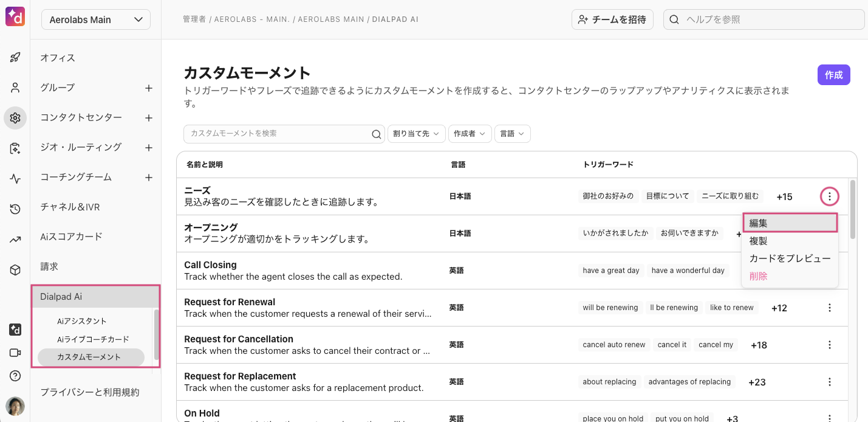Open the Aerolabs Main office dropdown
The image size is (868, 422).
pyautogui.click(x=96, y=19)
